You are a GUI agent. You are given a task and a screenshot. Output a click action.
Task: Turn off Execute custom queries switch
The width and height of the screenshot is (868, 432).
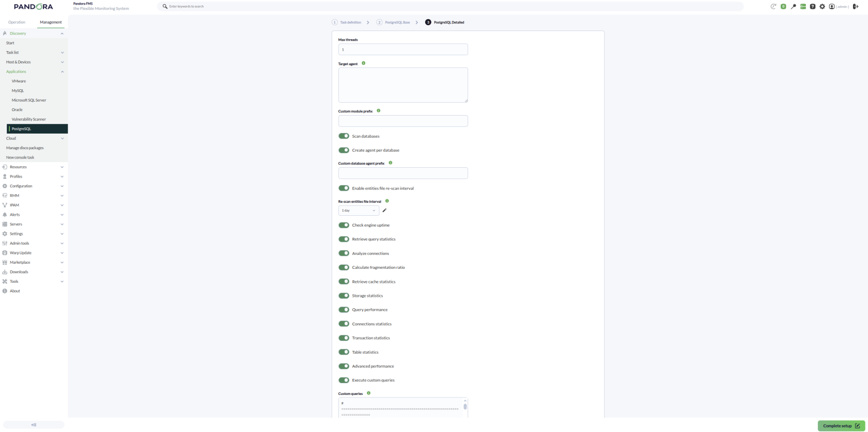[x=344, y=380]
